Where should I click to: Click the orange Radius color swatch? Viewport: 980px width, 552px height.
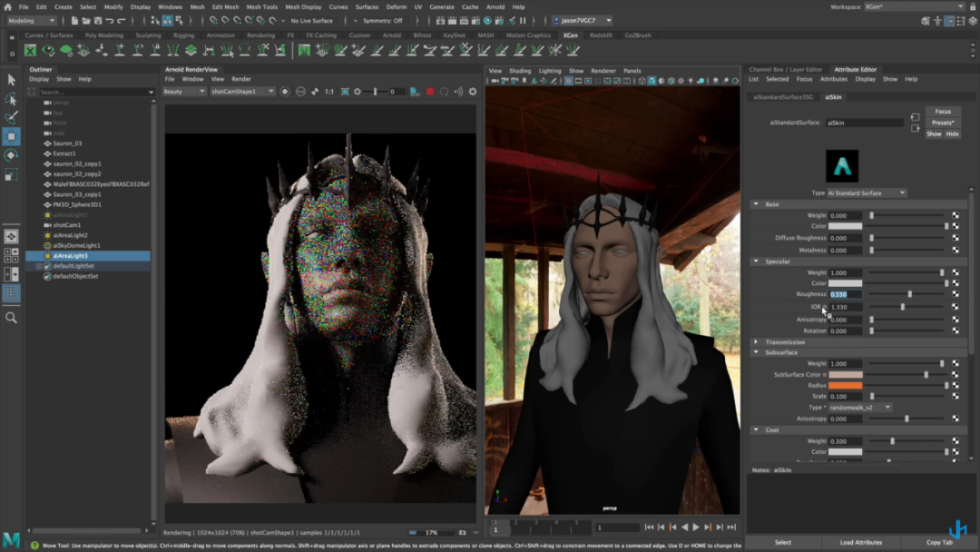pos(845,386)
